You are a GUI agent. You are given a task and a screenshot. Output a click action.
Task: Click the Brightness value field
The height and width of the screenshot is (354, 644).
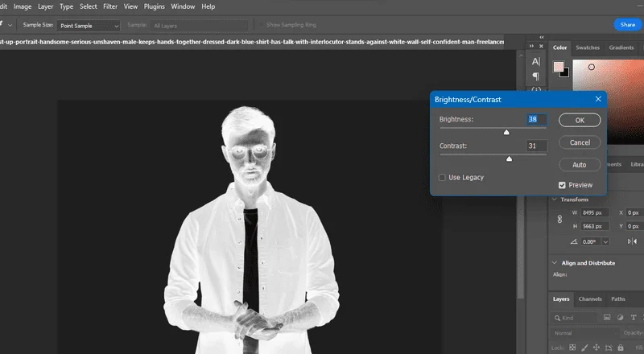click(536, 119)
